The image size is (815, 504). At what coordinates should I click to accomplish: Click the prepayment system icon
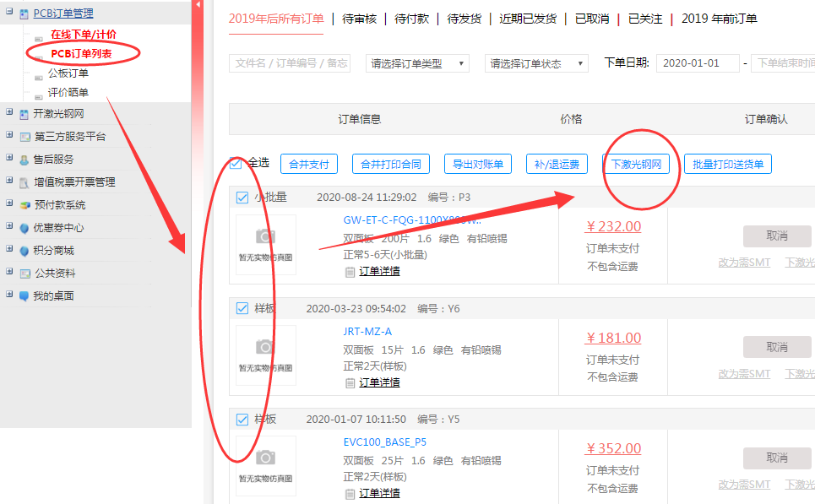point(24,205)
